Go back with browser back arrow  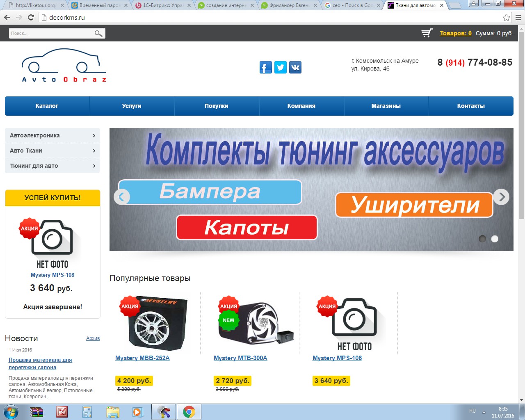point(7,17)
